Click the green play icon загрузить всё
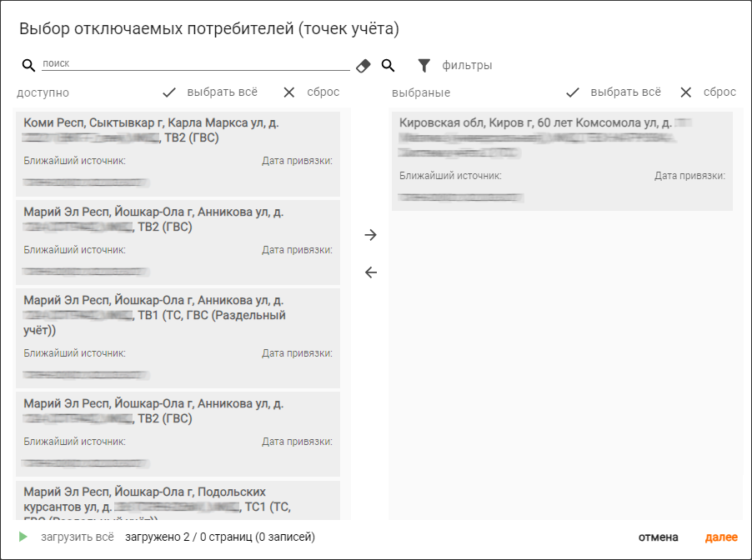 pos(23,537)
